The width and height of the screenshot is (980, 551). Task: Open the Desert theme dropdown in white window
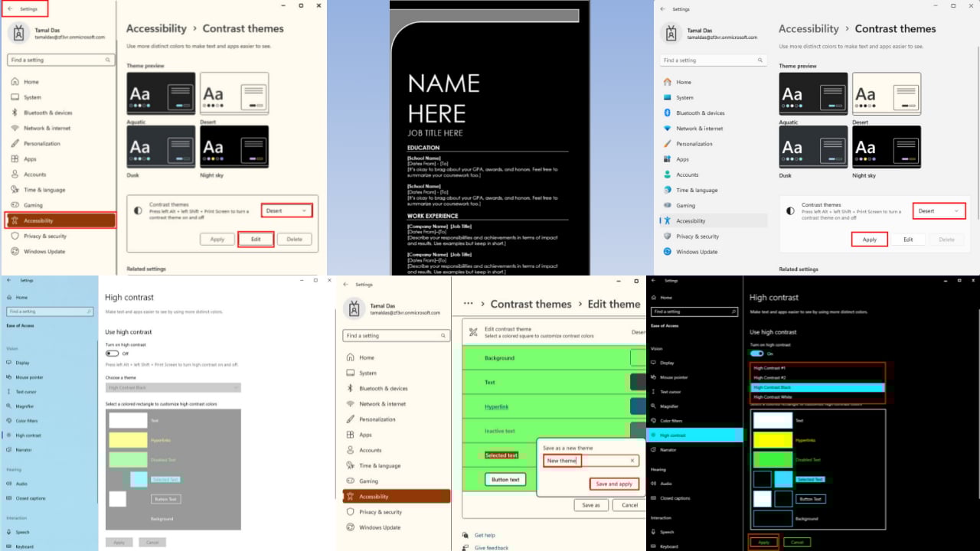(939, 211)
